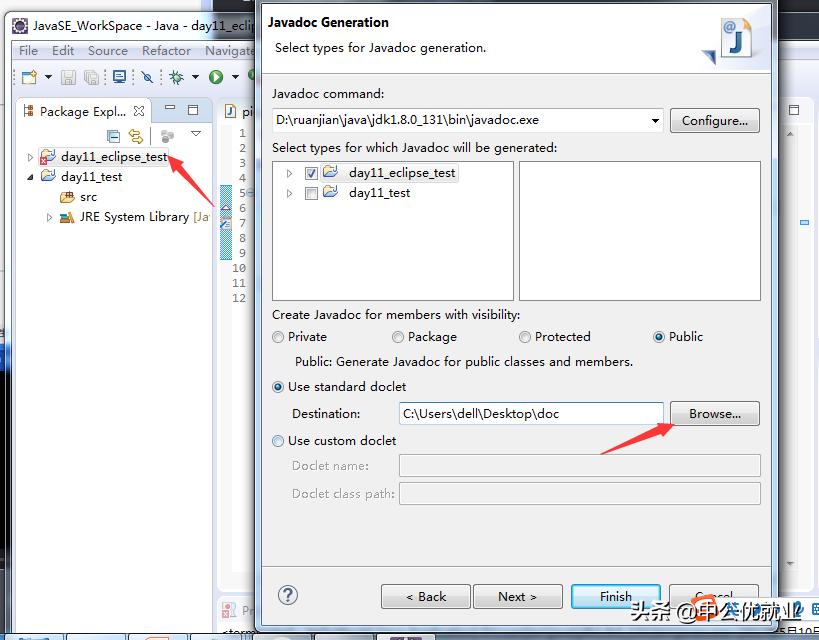Click the Save icon in the toolbar
The width and height of the screenshot is (819, 640).
[67, 77]
